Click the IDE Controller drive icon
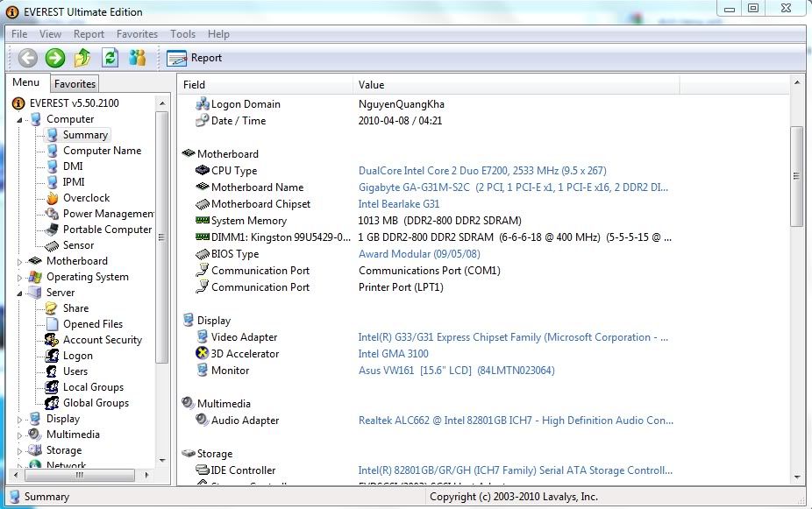 (202, 470)
